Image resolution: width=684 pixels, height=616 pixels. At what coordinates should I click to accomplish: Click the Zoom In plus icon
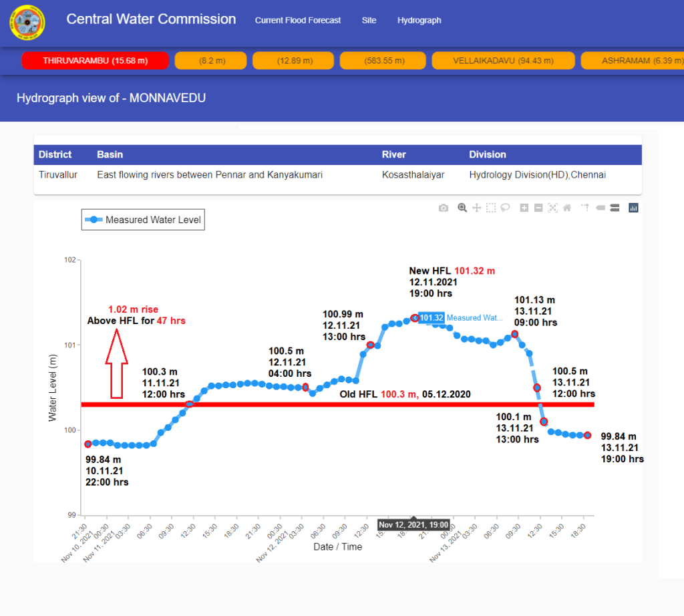click(x=524, y=208)
